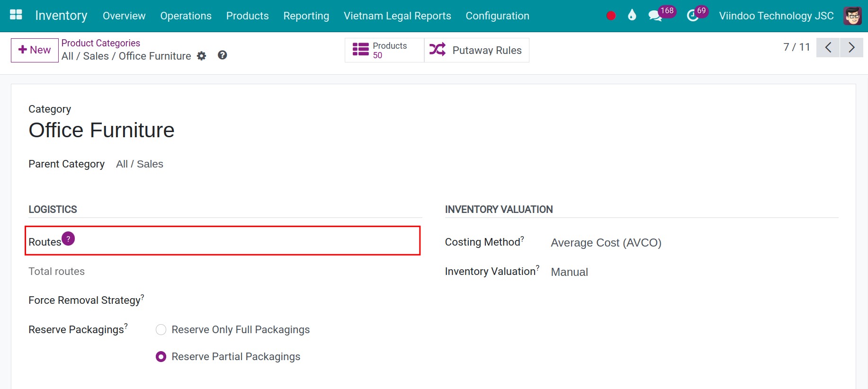Click the 7 / 11 pager counter
868x389 pixels.
796,47
